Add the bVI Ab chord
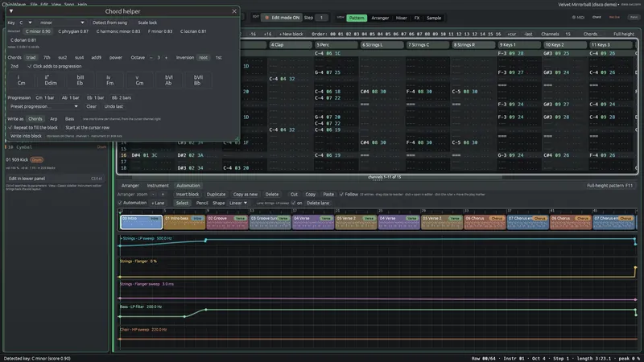644x362 pixels. pyautogui.click(x=169, y=80)
